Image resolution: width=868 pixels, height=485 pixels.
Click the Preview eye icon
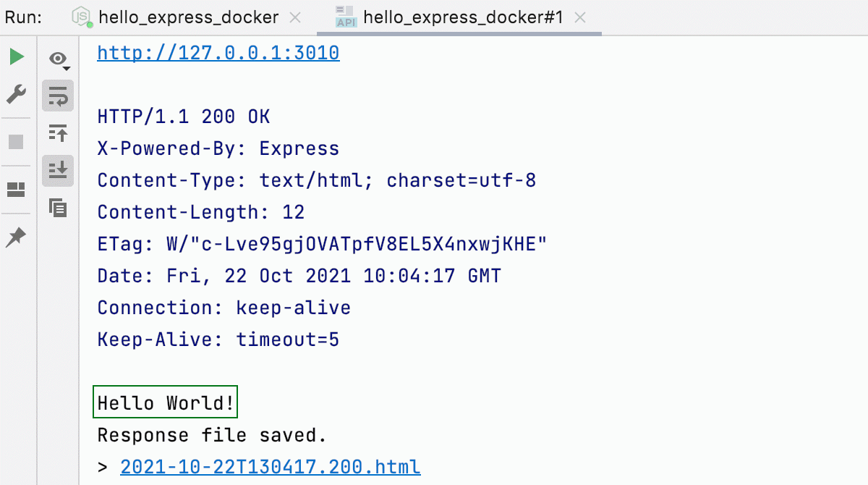pyautogui.click(x=56, y=59)
